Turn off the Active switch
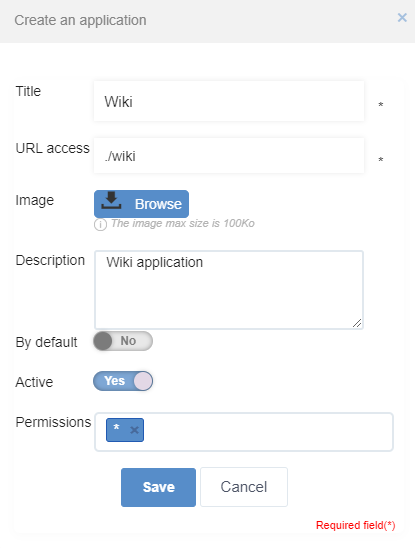The width and height of the screenshot is (415, 548). pyautogui.click(x=123, y=381)
